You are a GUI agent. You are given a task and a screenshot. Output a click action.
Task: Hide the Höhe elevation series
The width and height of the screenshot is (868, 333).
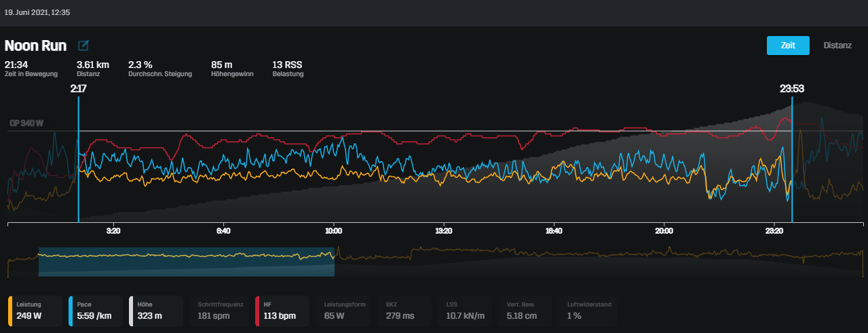pos(156,310)
